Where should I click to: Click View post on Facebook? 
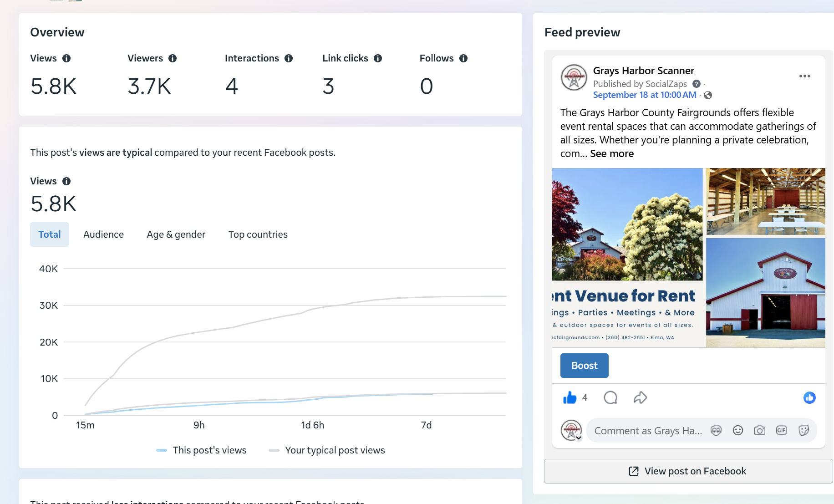[688, 471]
